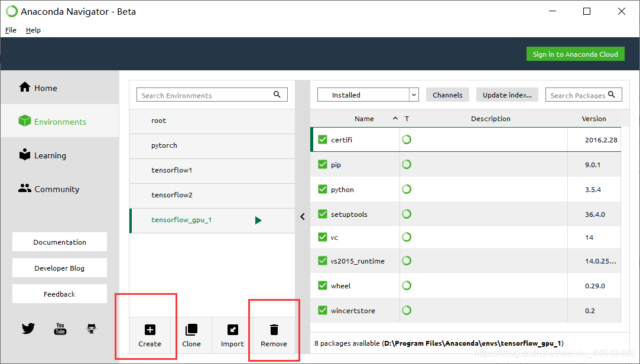Uncheck the certifi package checkbox
640x364 pixels.
point(323,139)
